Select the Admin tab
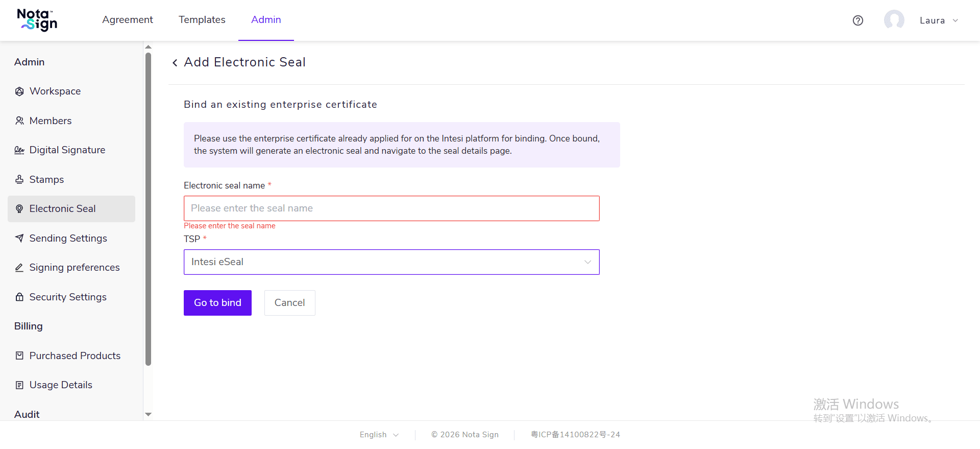The image size is (980, 449). click(266, 19)
